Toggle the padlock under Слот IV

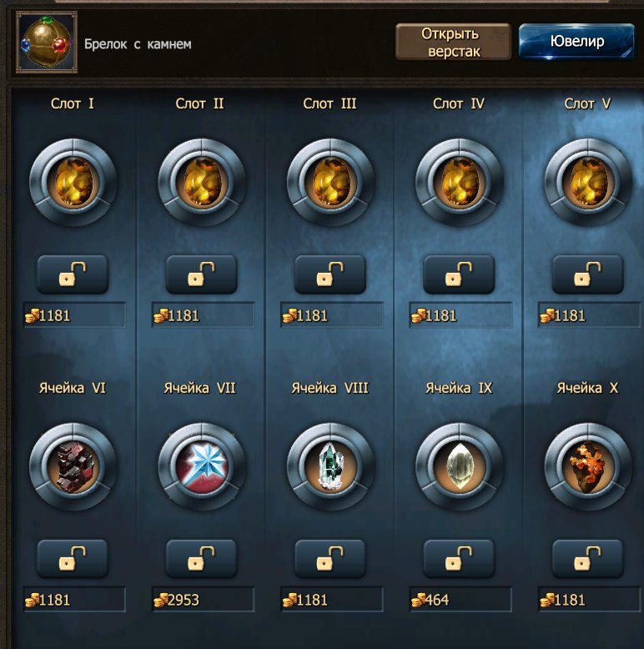pos(459,274)
